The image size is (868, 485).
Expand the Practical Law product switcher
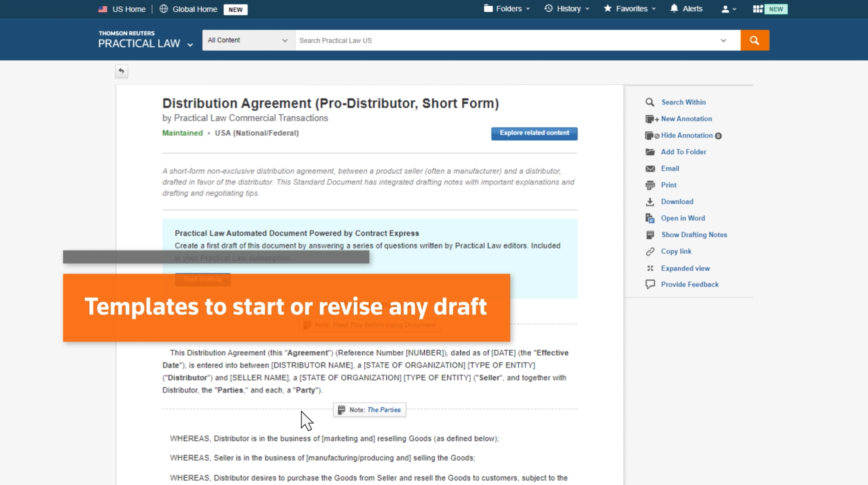190,44
